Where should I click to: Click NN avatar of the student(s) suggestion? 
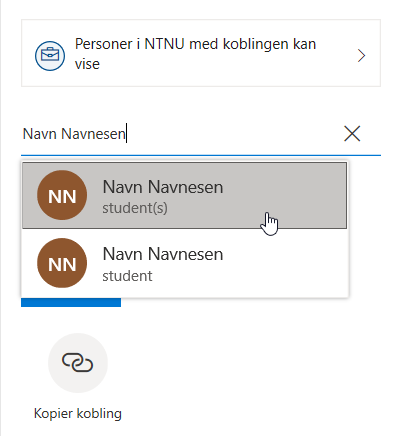click(62, 195)
